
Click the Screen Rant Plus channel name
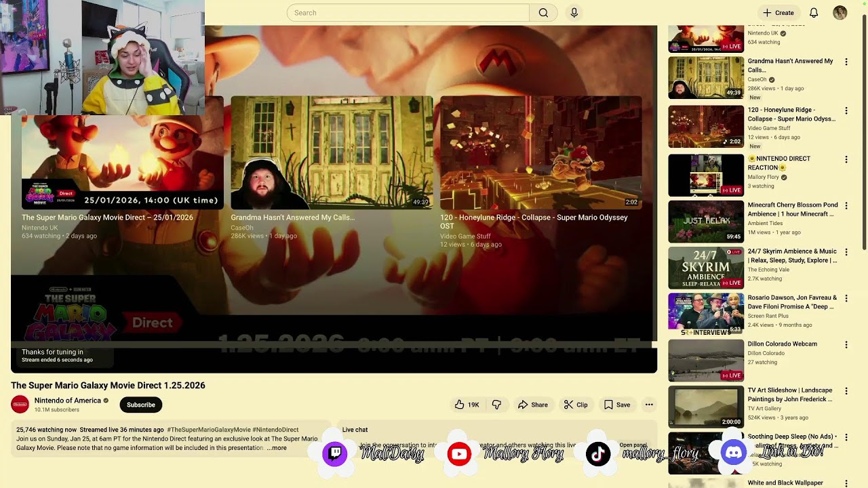point(768,316)
